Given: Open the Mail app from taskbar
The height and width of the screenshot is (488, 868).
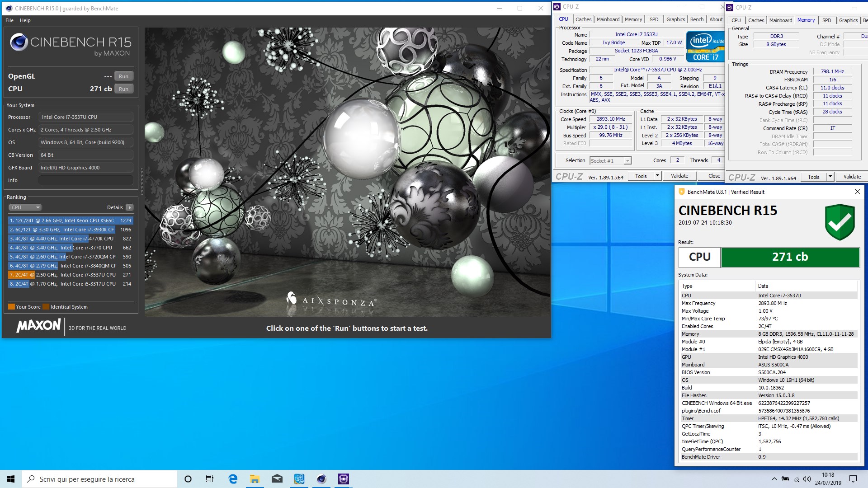Looking at the screenshot, I should point(277,479).
